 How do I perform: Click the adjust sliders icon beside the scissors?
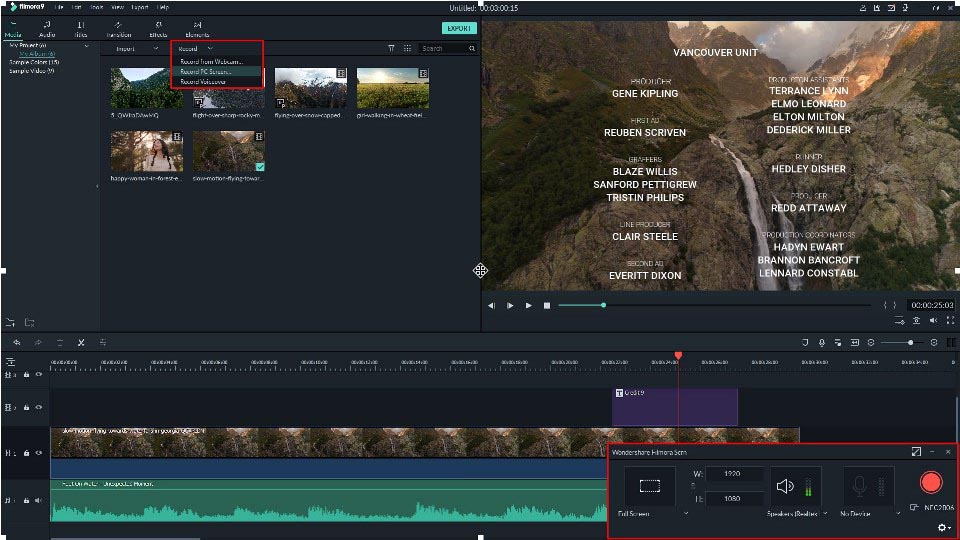point(102,343)
